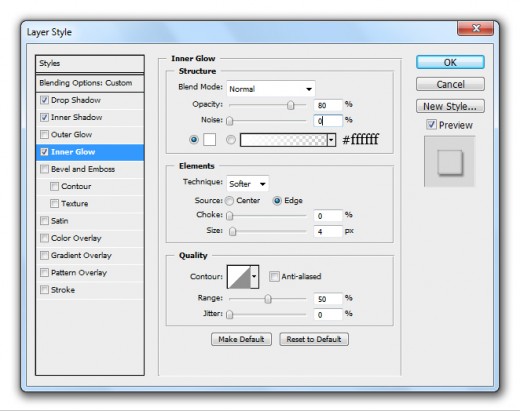The height and width of the screenshot is (411, 520).
Task: Click the OK button
Action: coord(450,62)
